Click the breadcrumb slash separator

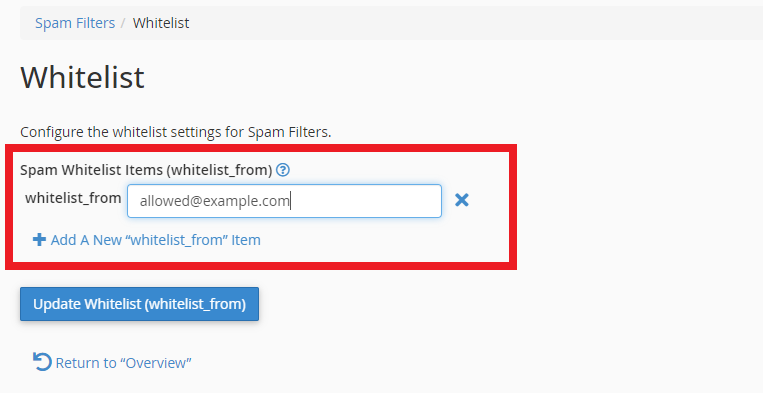[124, 23]
